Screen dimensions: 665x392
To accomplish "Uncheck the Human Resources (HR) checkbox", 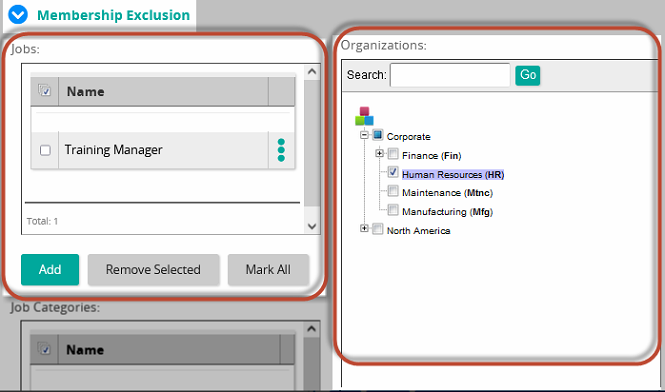I will [393, 172].
